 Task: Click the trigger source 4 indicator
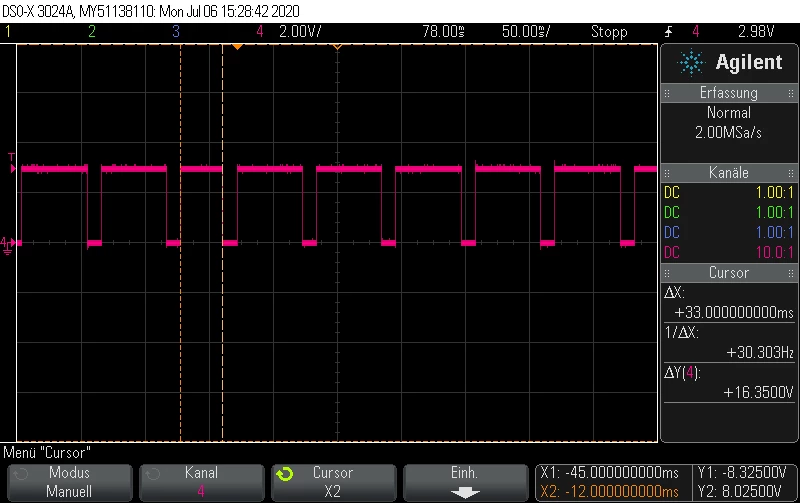click(x=695, y=32)
